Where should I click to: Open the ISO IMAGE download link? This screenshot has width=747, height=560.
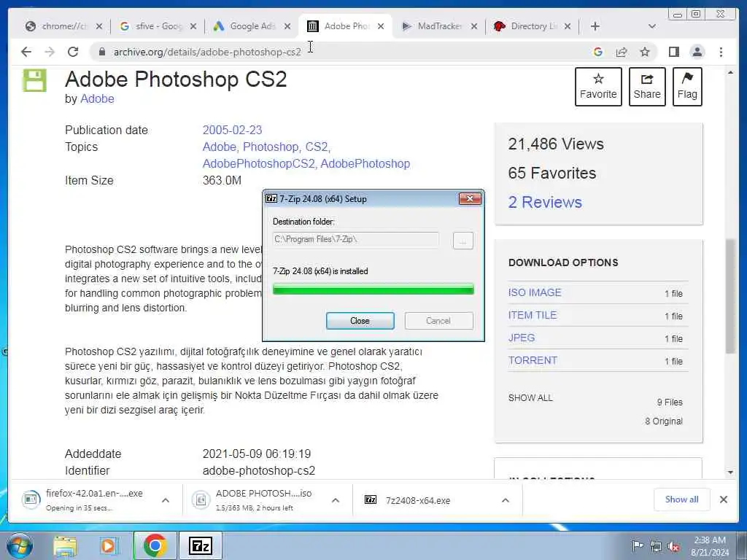click(x=535, y=292)
